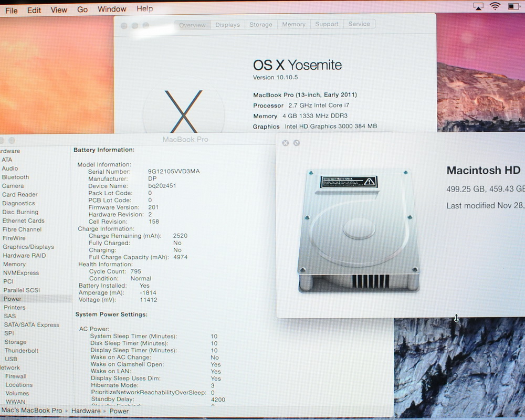The width and height of the screenshot is (525, 420).
Task: Select Printers in the sidebar
Action: [x=15, y=308]
